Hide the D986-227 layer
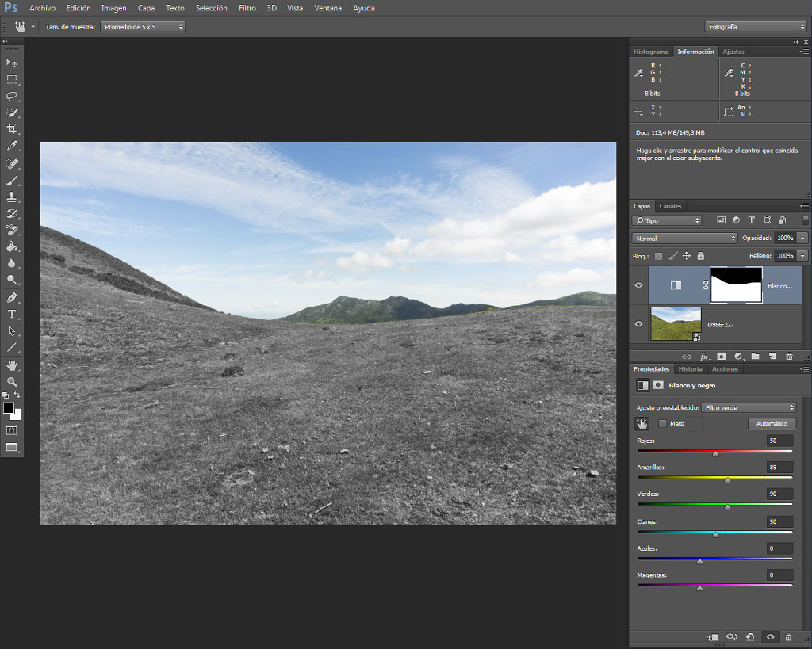 (638, 324)
